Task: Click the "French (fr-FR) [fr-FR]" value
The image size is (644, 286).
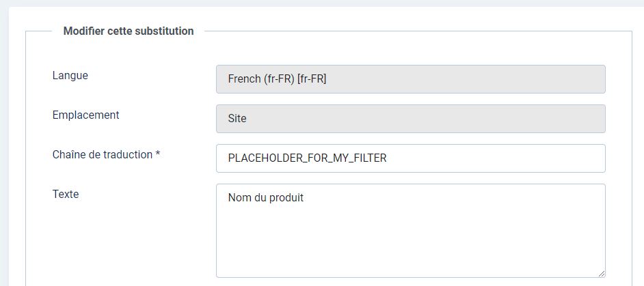Action: click(277, 79)
